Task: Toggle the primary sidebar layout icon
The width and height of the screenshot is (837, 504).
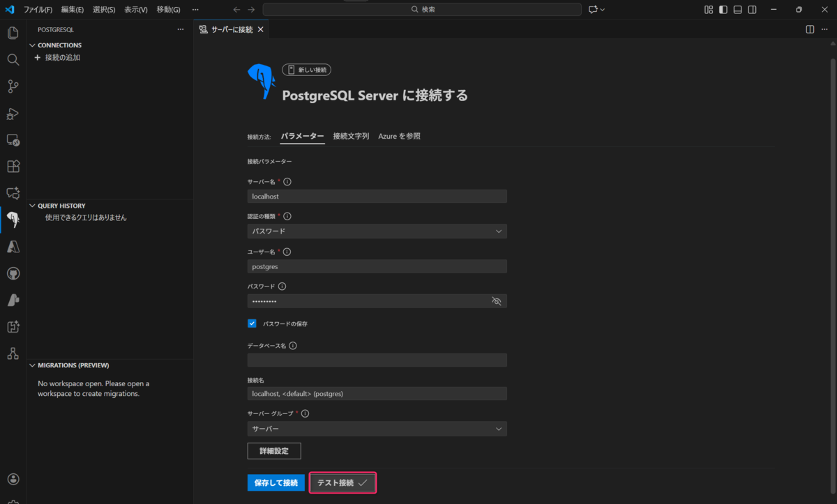Action: 723,9
